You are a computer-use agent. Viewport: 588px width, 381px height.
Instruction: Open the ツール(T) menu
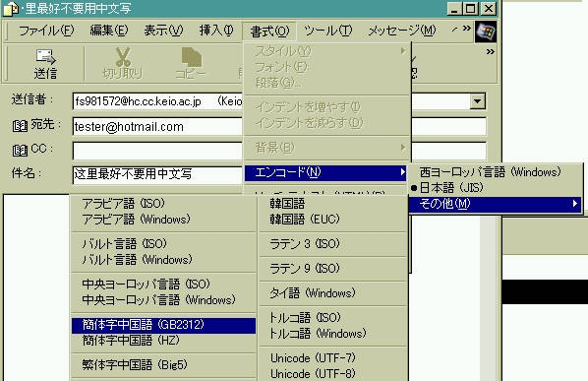pos(327,31)
